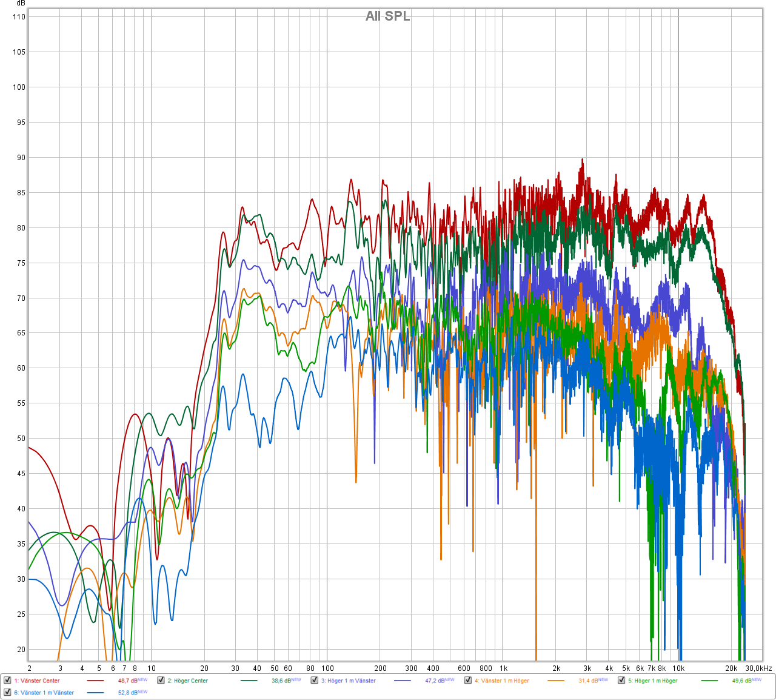The image size is (776, 700).
Task: Hide the '3: Höger 1 m Vänster' trace
Action: pos(314,681)
